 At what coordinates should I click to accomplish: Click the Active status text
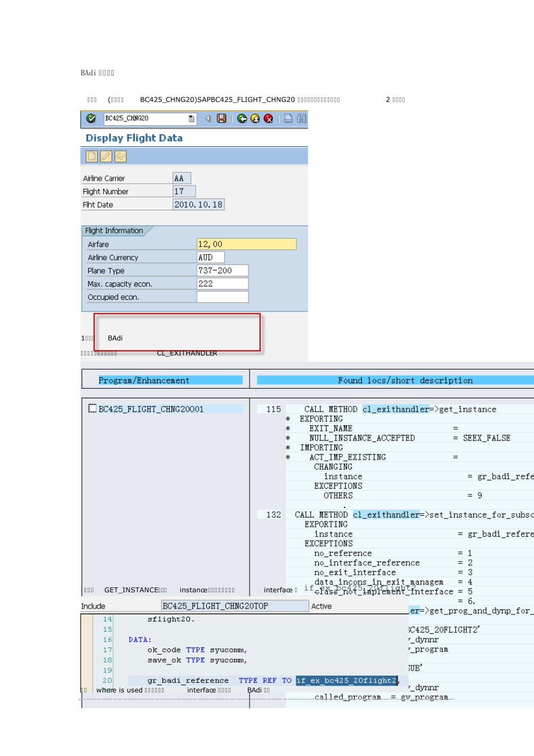tap(322, 606)
